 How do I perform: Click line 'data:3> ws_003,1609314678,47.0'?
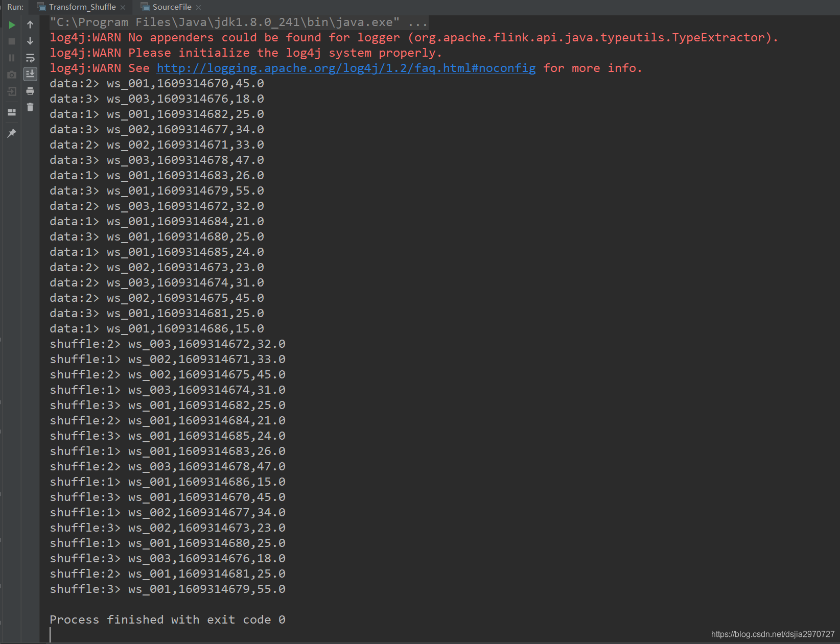pyautogui.click(x=157, y=160)
